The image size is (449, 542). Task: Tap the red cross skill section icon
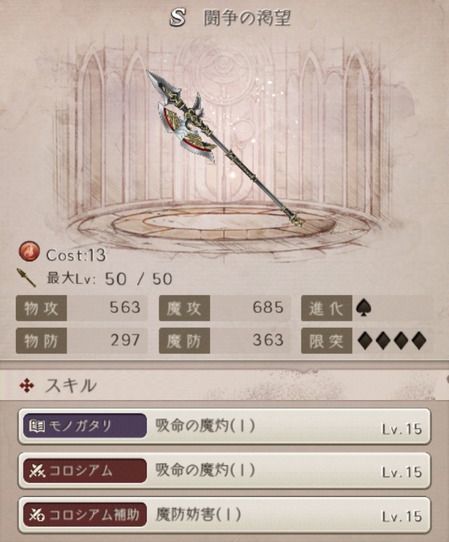click(x=27, y=385)
